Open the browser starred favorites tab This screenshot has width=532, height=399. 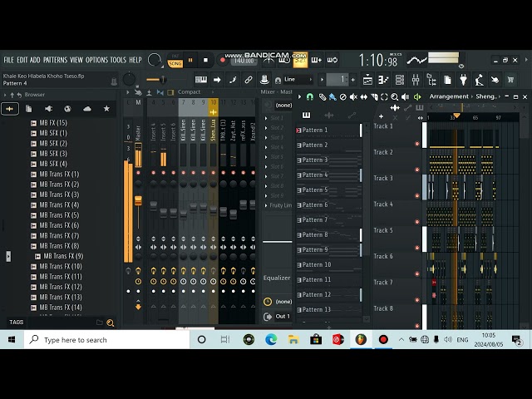106,109
